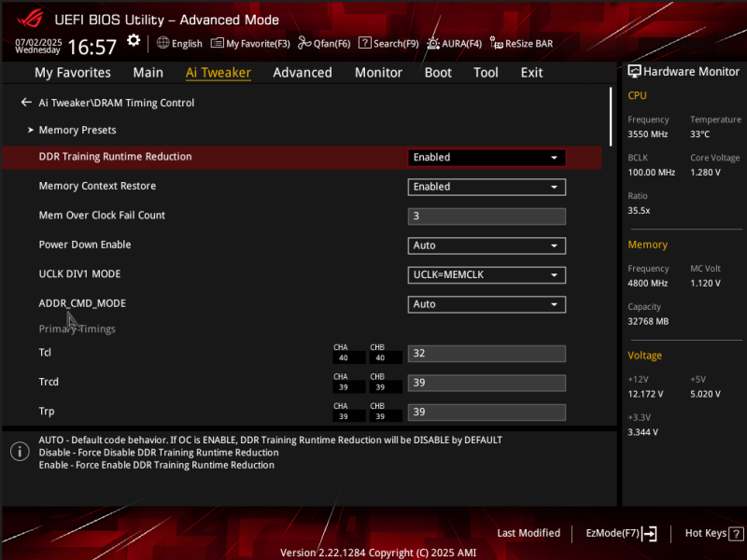The height and width of the screenshot is (560, 747).
Task: Click the Trp value input field
Action: (486, 413)
